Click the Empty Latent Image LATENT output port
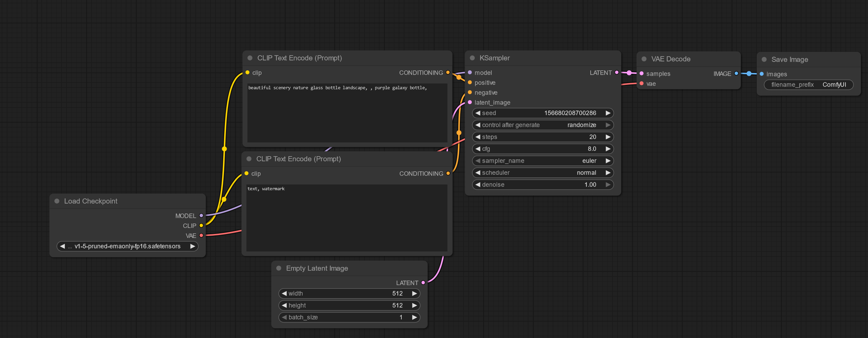The width and height of the screenshot is (868, 338). [x=423, y=283]
